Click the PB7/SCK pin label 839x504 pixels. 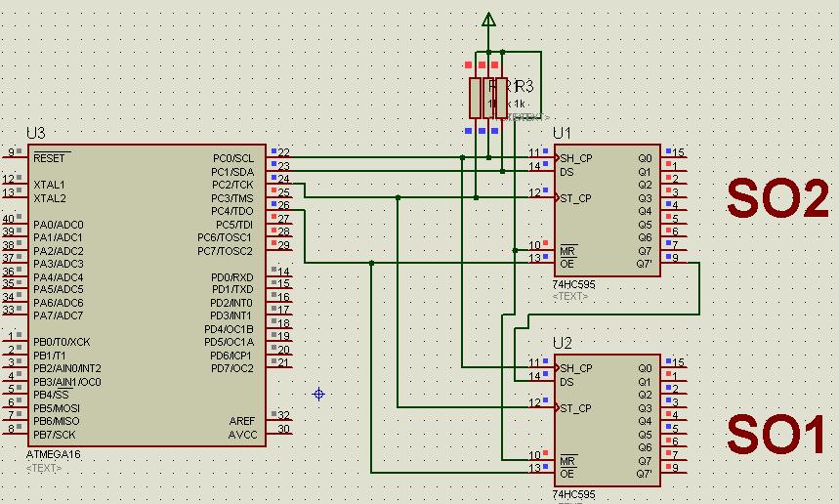pos(54,435)
